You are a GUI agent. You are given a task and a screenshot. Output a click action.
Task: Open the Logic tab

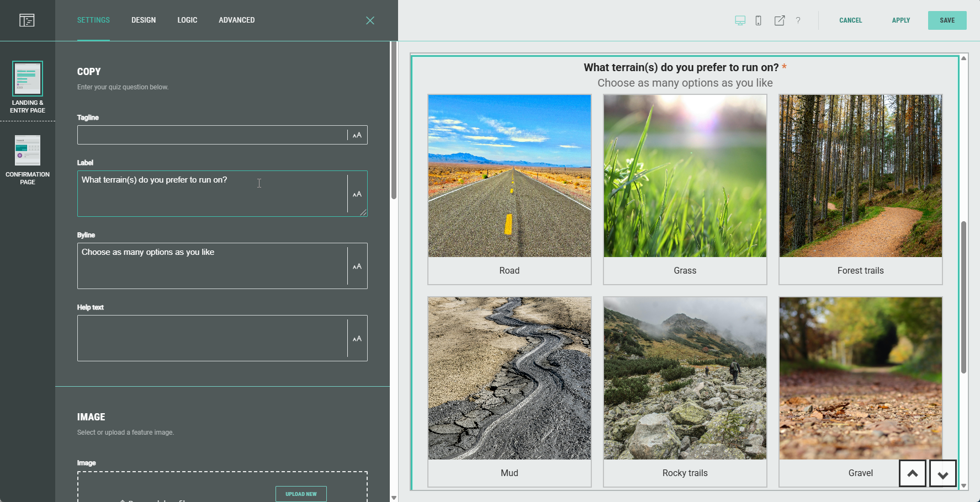187,20
